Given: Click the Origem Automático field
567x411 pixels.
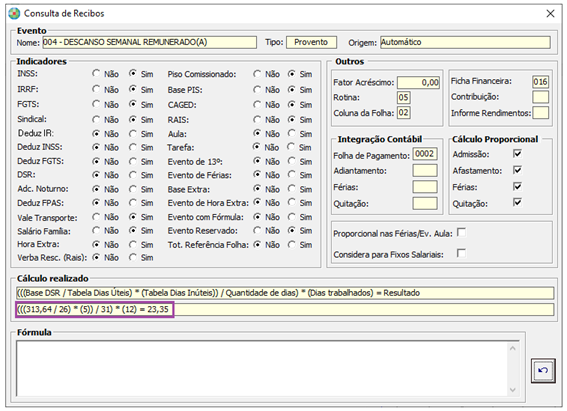Looking at the screenshot, I should point(465,42).
